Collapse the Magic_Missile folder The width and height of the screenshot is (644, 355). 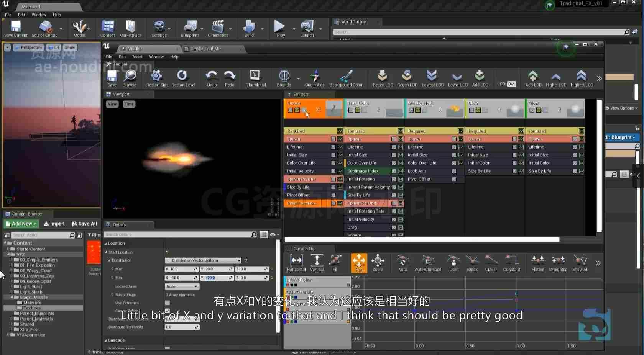click(11, 297)
